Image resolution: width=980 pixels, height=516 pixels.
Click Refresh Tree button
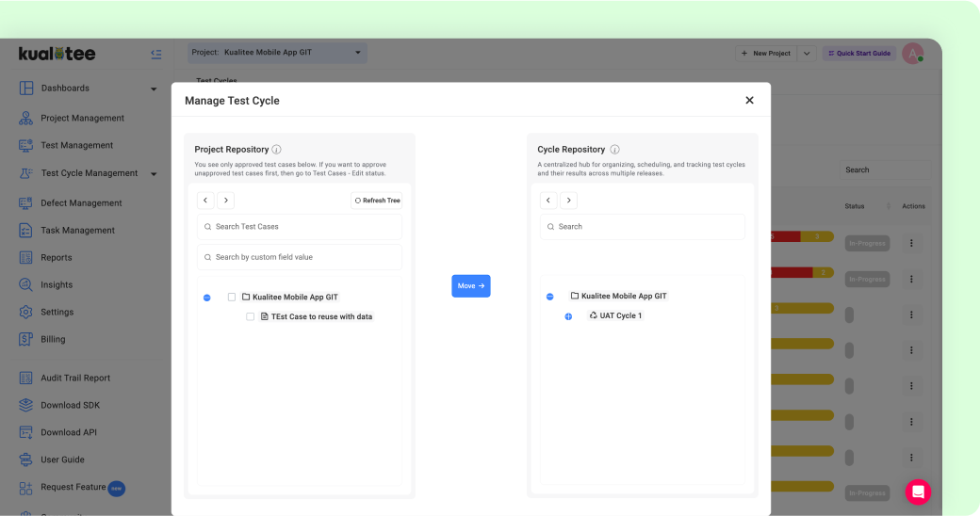click(x=377, y=201)
